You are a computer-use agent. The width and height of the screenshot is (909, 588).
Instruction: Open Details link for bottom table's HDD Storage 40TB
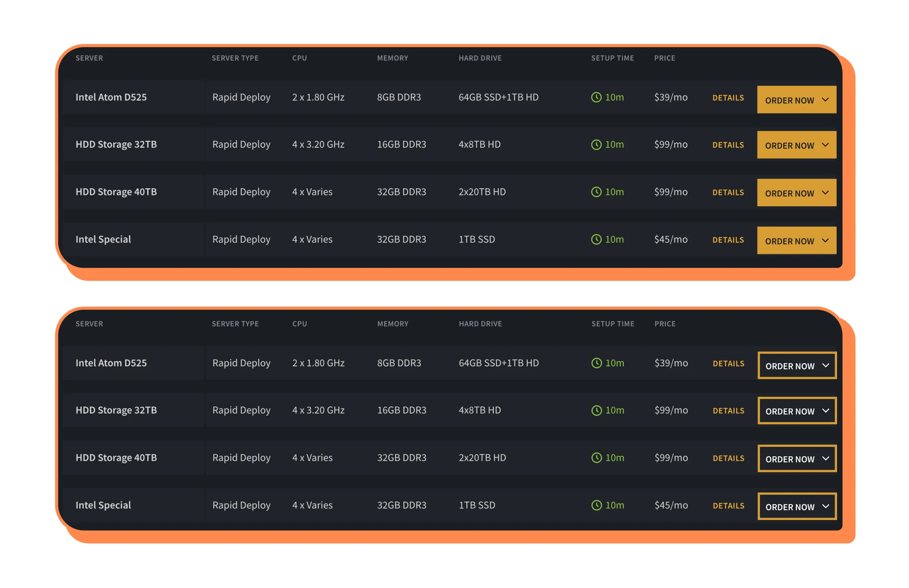tap(728, 458)
